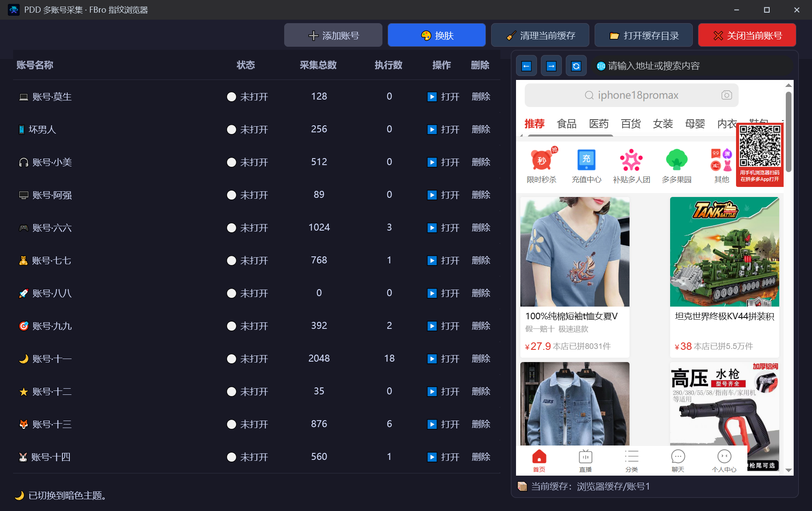Open the tank building blocks product thumbnail
The image size is (812, 511).
(725, 252)
